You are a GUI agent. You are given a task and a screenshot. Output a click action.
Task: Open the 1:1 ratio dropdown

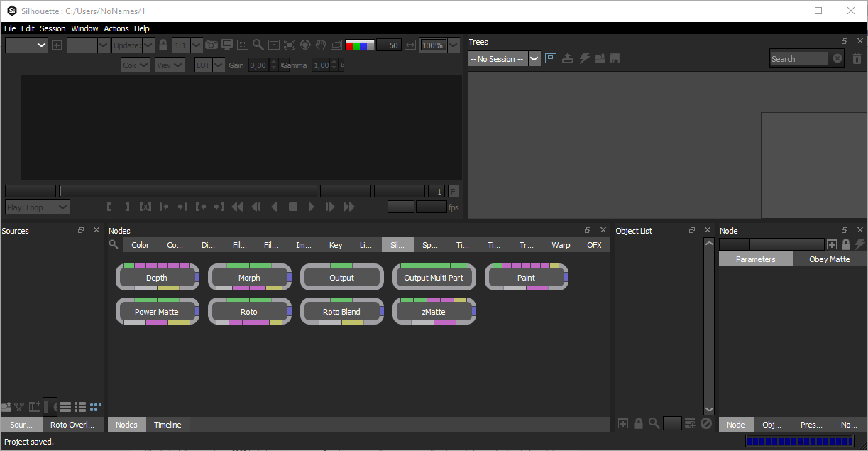pyautogui.click(x=187, y=45)
